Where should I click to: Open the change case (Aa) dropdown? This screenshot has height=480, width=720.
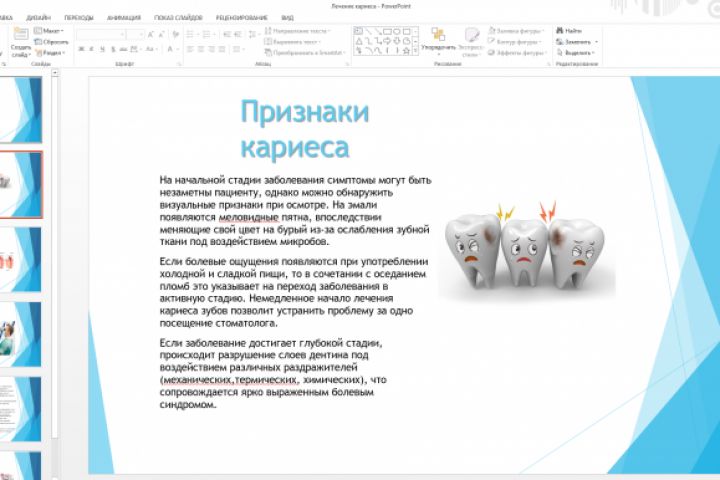click(151, 49)
